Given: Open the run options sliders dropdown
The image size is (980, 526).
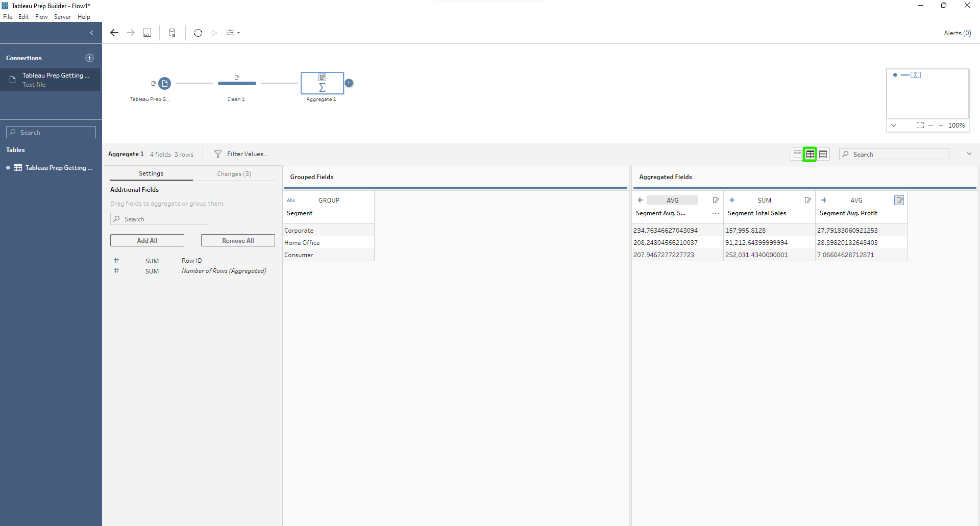Looking at the screenshot, I should tap(233, 33).
